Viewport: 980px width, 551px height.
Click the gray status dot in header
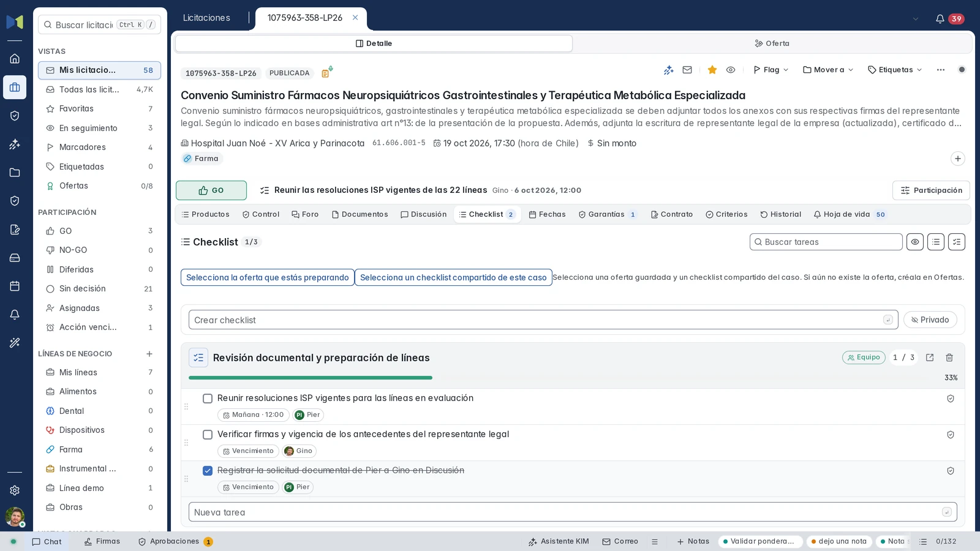pos(962,70)
